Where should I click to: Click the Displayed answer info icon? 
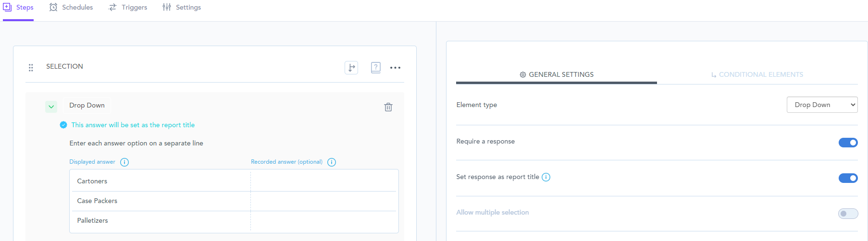[x=124, y=162]
